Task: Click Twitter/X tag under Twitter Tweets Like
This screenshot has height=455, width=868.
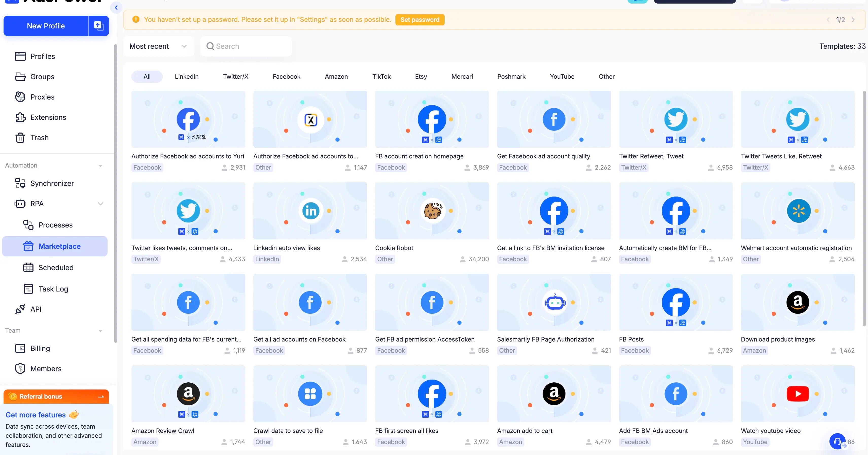Action: [755, 167]
